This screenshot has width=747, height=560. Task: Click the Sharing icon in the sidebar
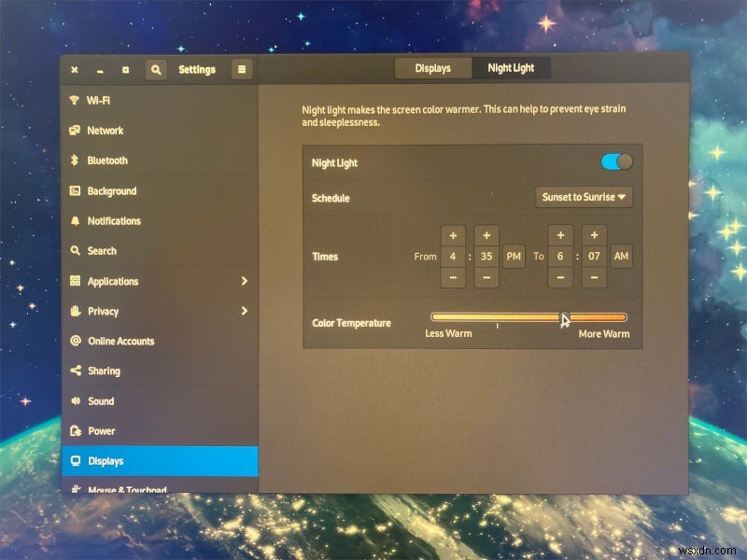tap(78, 371)
